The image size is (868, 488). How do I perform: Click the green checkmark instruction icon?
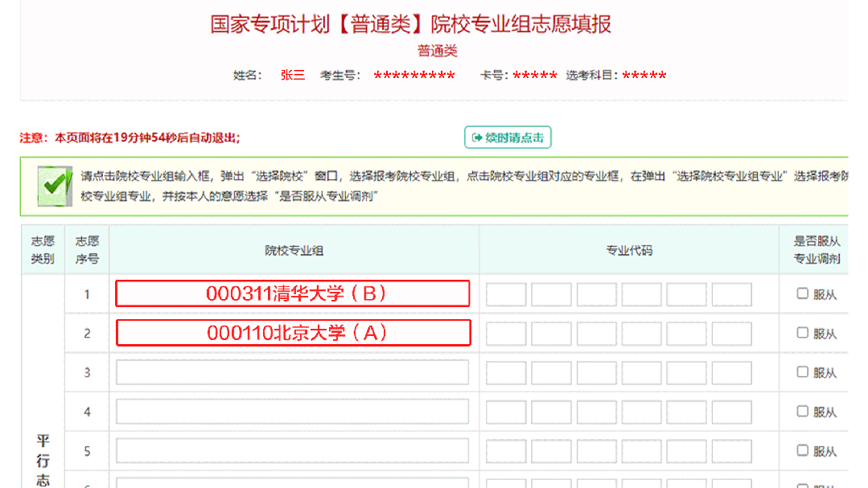(x=53, y=185)
